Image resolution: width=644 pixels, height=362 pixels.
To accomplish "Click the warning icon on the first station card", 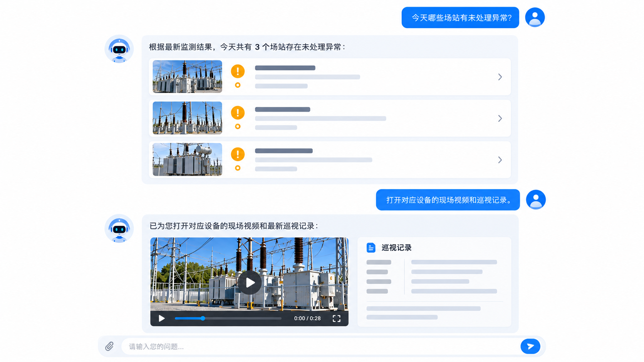I will [238, 71].
